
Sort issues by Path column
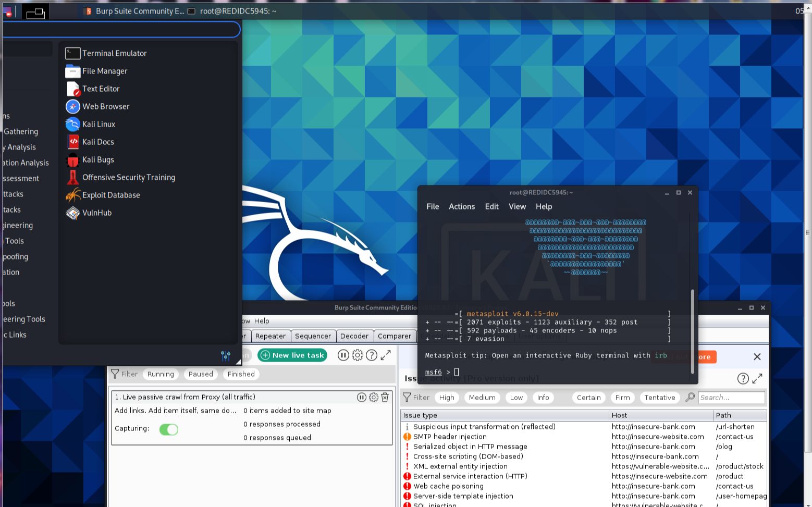[740, 415]
